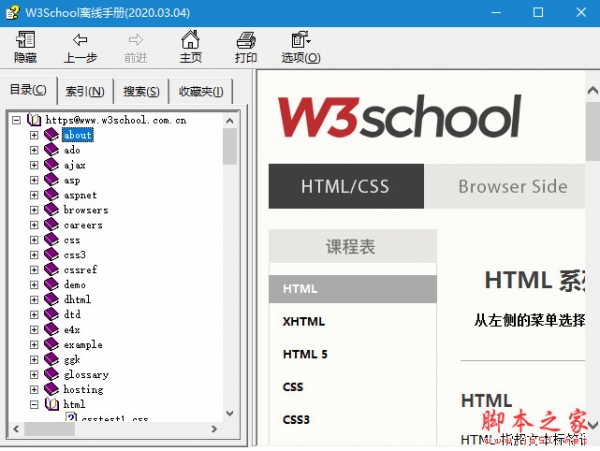This screenshot has height=451, width=600.
Task: Go back with the 上一步 arrow
Action: (80, 39)
